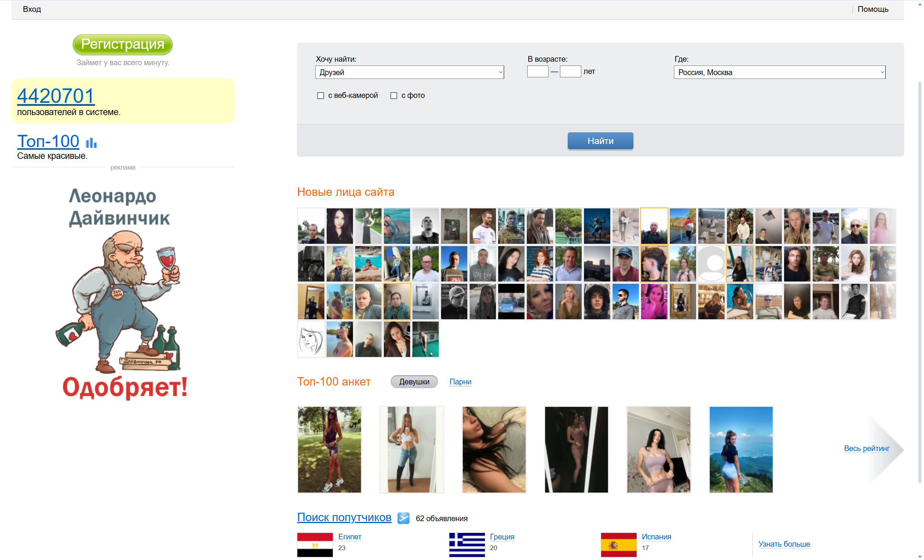Expand the 'Где' Россия, Москва dropdown

click(780, 72)
